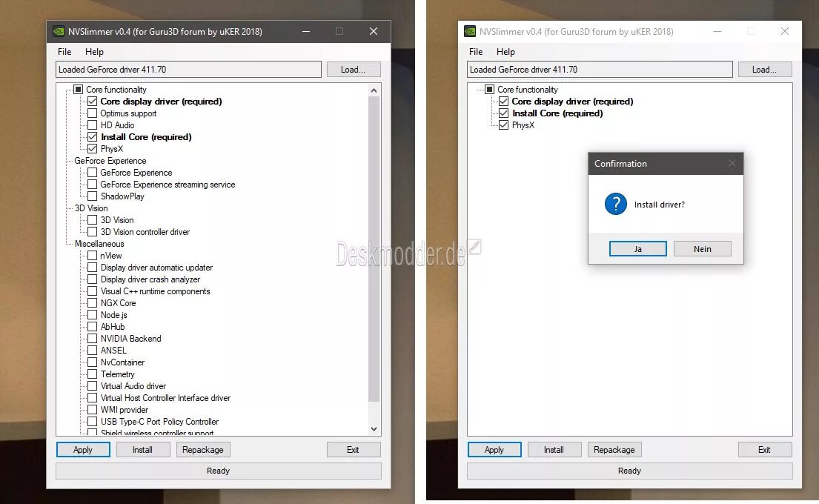Click the Loaded GeForce driver field on left
Screen dimensions: 819x504
click(x=188, y=70)
